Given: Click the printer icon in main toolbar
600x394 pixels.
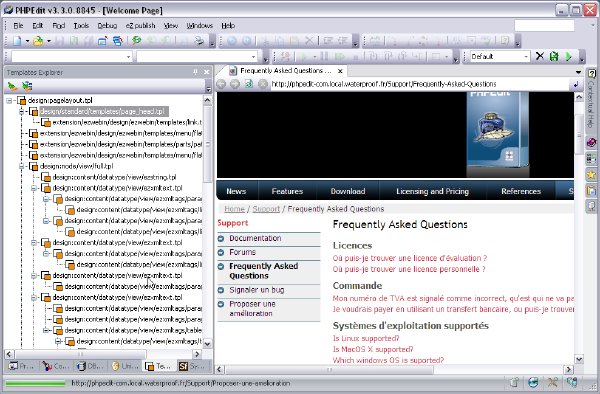Looking at the screenshot, I should click(199, 41).
